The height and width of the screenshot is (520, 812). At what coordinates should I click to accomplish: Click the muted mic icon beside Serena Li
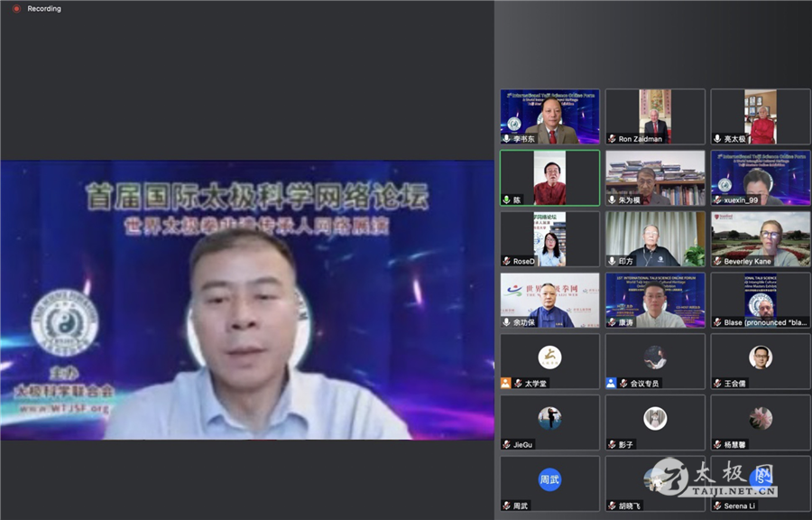(x=717, y=506)
